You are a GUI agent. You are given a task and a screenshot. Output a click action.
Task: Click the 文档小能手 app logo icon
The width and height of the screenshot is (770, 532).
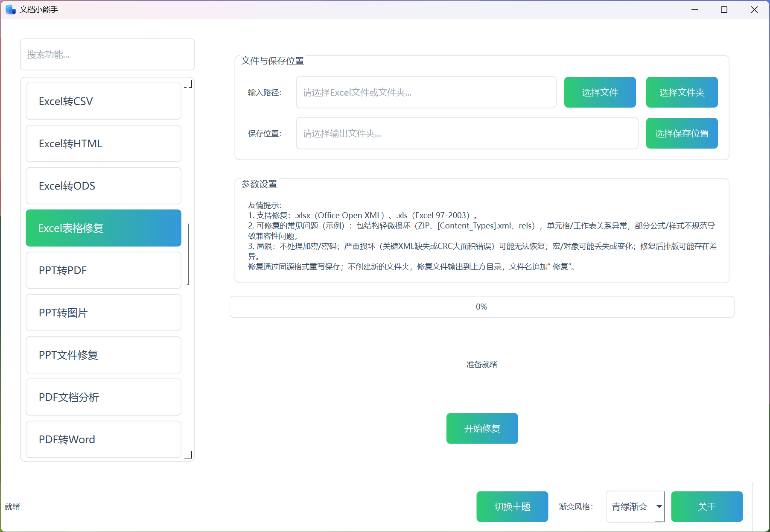9,9
